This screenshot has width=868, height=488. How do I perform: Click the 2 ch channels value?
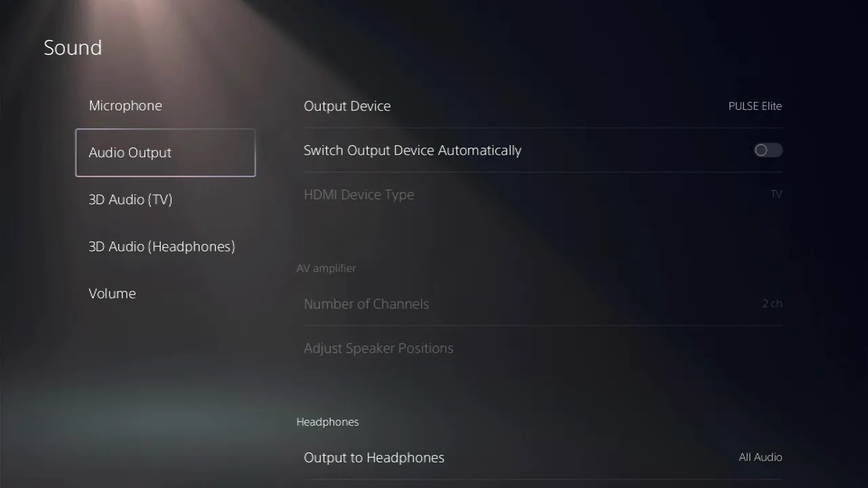(772, 304)
